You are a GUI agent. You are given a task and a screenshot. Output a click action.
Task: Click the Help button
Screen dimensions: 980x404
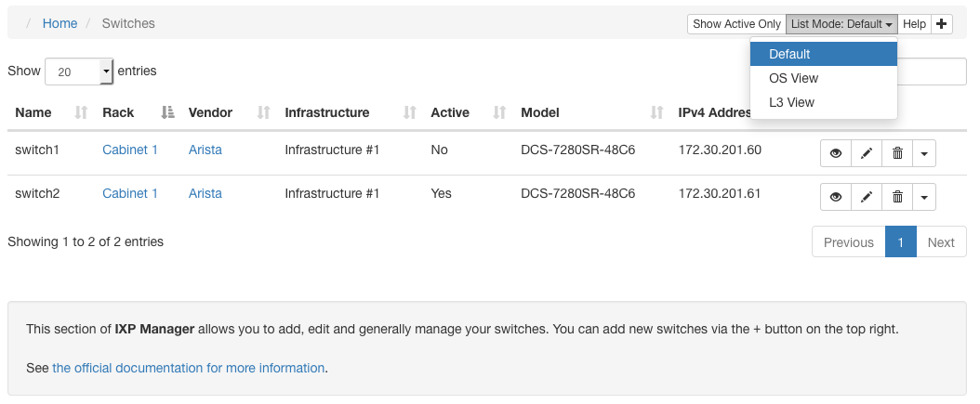(914, 24)
